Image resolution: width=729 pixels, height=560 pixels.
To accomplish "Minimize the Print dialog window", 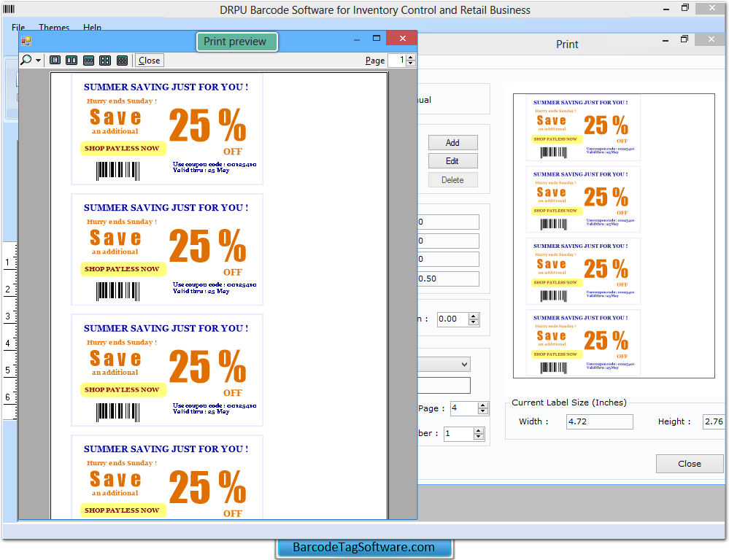I will tap(666, 41).
